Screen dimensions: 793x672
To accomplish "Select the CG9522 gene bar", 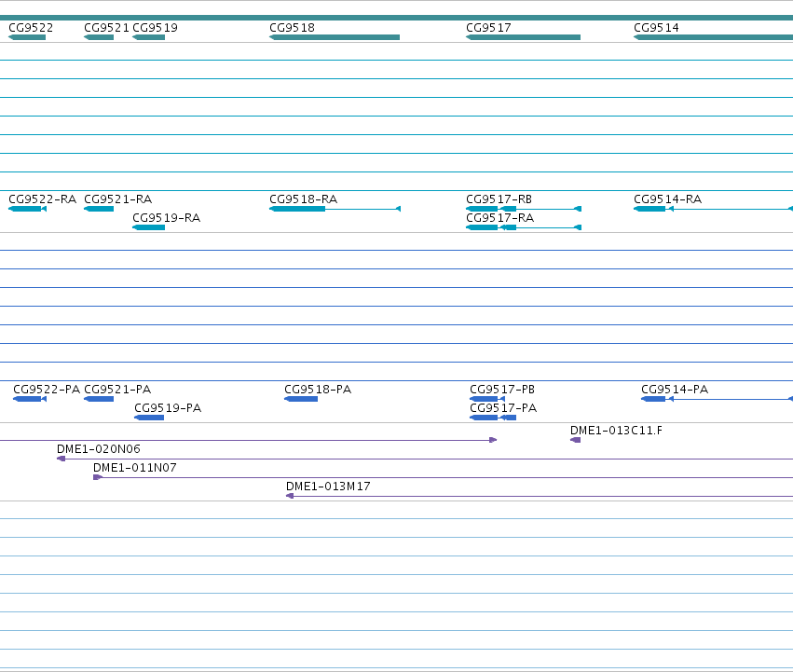I will pos(27,37).
